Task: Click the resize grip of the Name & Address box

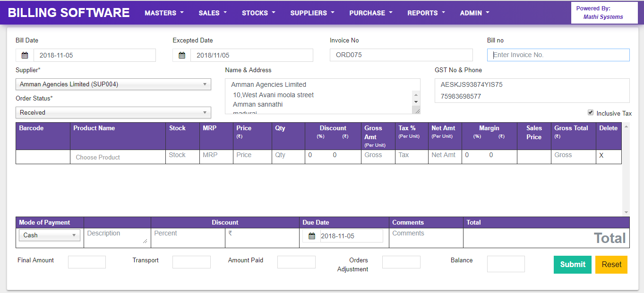Action: 416,110
